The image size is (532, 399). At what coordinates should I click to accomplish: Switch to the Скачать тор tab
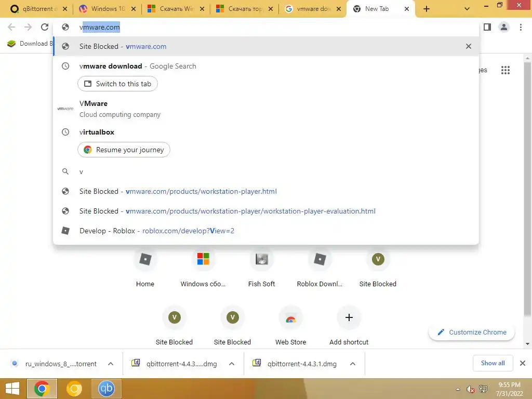tap(240, 9)
